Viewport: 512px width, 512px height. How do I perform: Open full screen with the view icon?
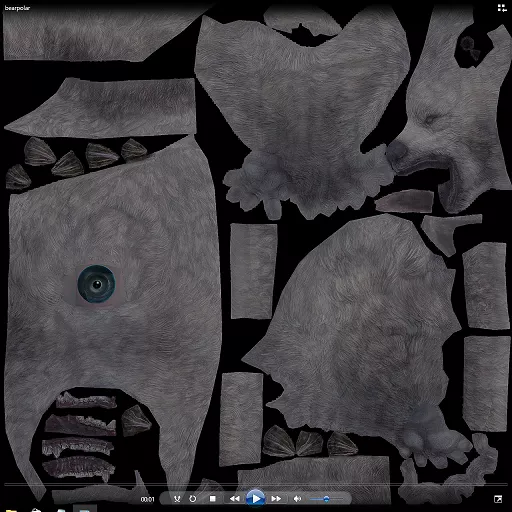(x=498, y=499)
